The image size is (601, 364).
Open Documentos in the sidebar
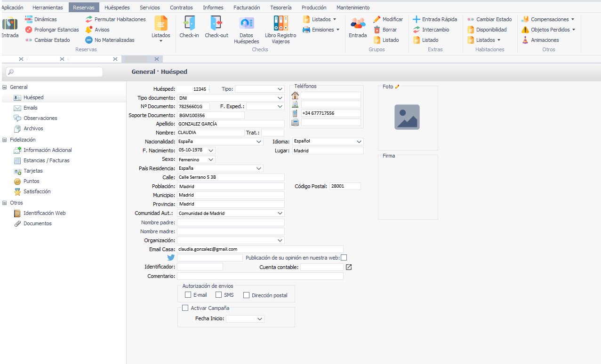point(32,223)
